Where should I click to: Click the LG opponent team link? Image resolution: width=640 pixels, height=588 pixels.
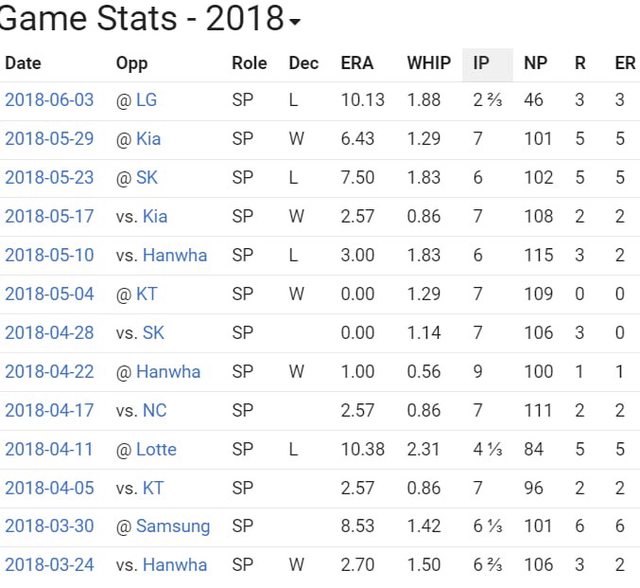pos(146,100)
